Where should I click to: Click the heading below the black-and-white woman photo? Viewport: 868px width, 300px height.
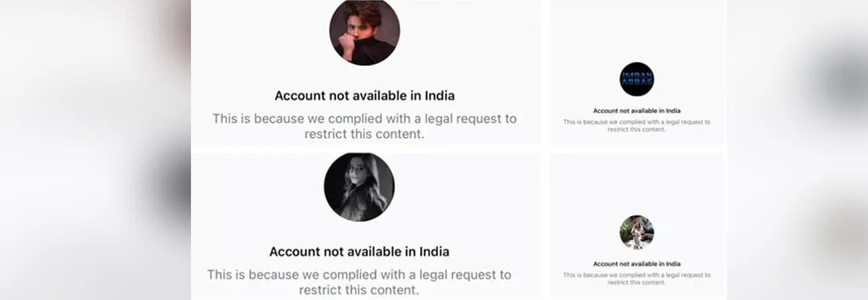359,251
